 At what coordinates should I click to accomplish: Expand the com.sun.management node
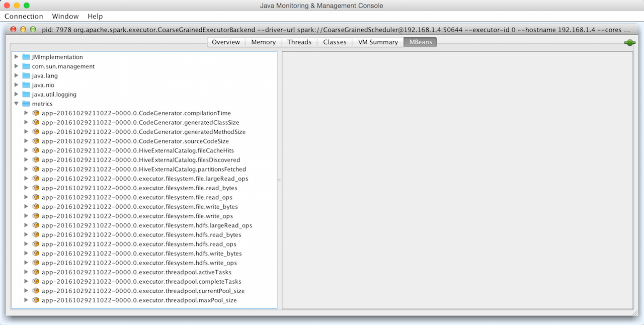click(x=17, y=66)
